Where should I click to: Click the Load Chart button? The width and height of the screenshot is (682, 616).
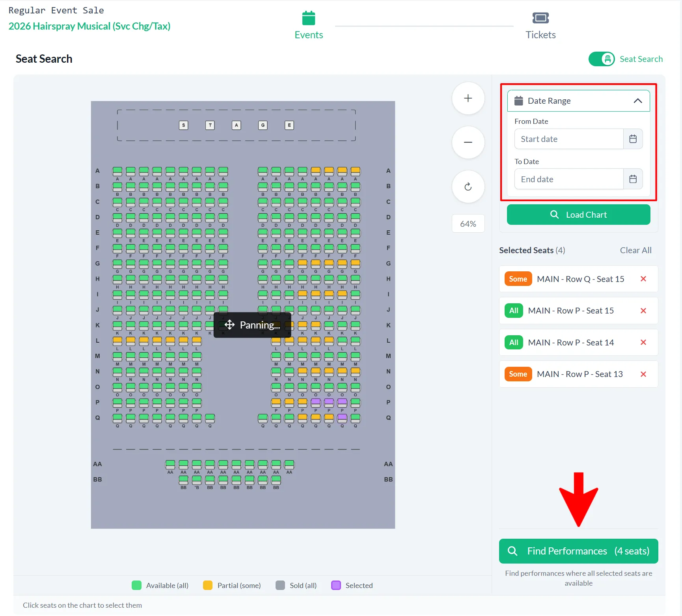578,215
